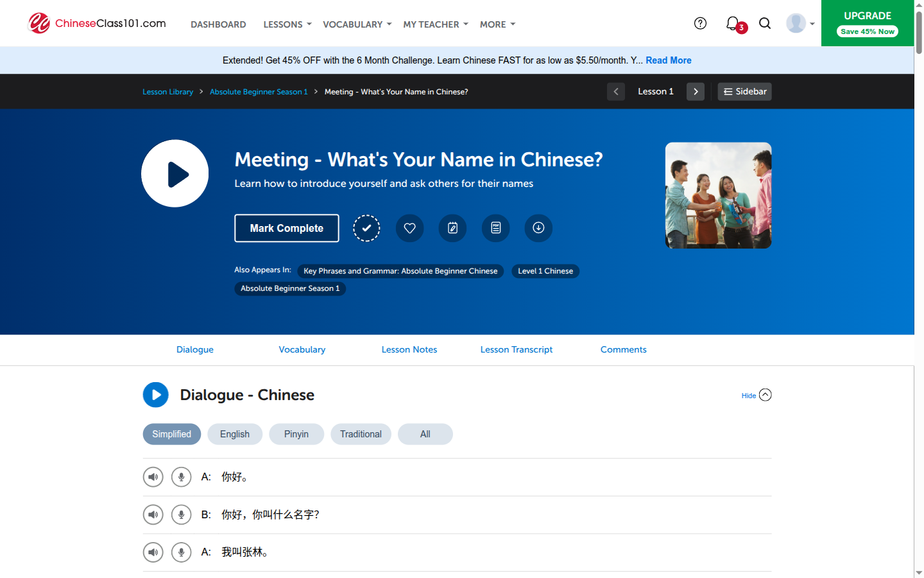Viewport: 924px width, 578px height.
Task: Switch to the Comments tab
Action: (624, 349)
